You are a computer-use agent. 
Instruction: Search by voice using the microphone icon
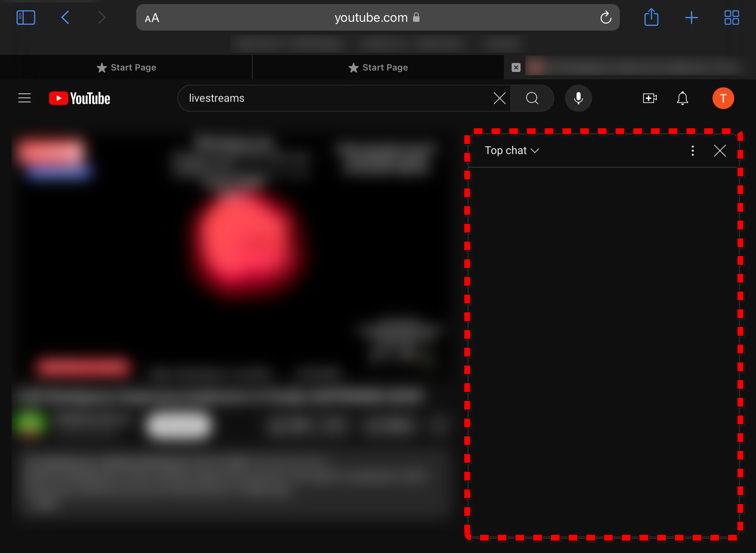click(578, 98)
